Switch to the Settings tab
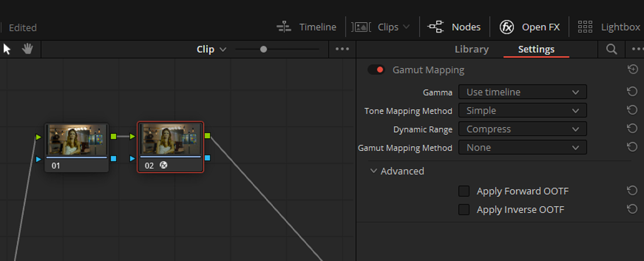This screenshot has width=644, height=261. point(536,49)
